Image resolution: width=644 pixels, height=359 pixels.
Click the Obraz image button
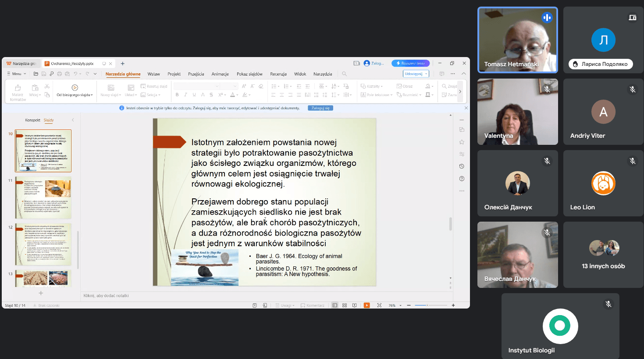[405, 86]
